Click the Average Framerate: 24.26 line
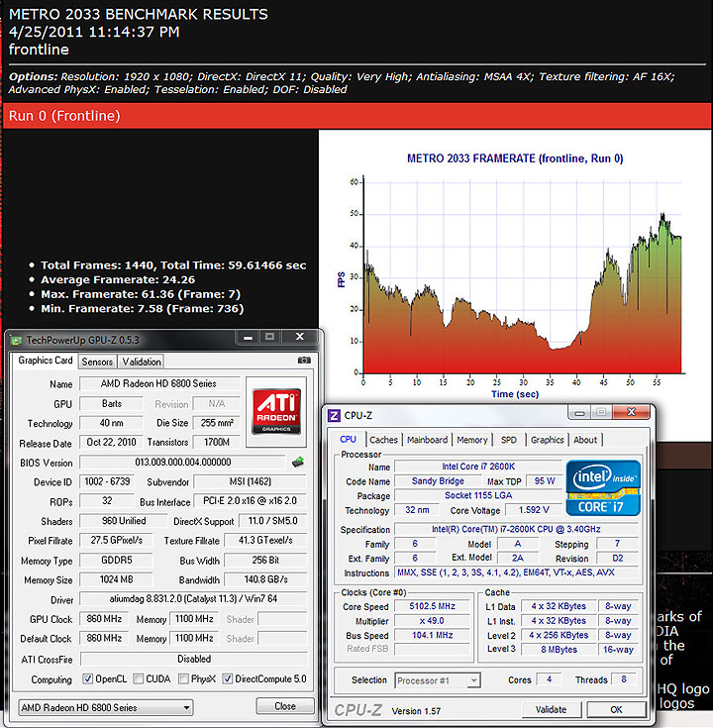713x728 pixels. [118, 279]
